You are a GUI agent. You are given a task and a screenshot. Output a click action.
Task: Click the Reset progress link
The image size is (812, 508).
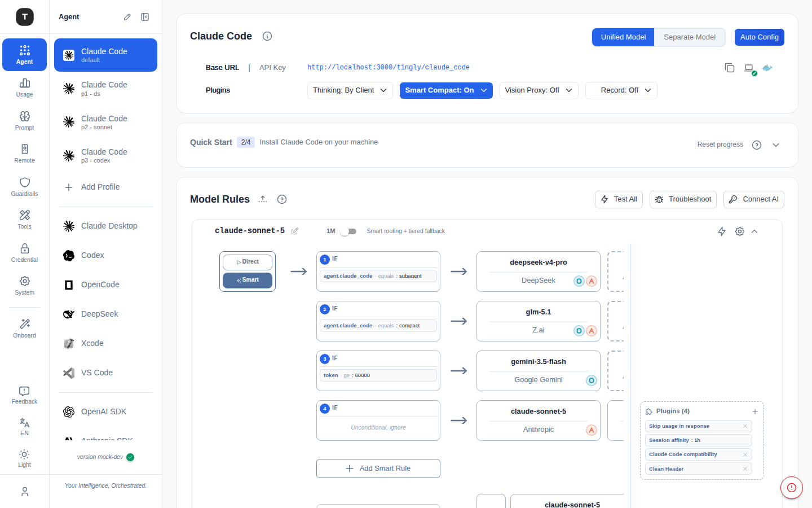pos(720,144)
